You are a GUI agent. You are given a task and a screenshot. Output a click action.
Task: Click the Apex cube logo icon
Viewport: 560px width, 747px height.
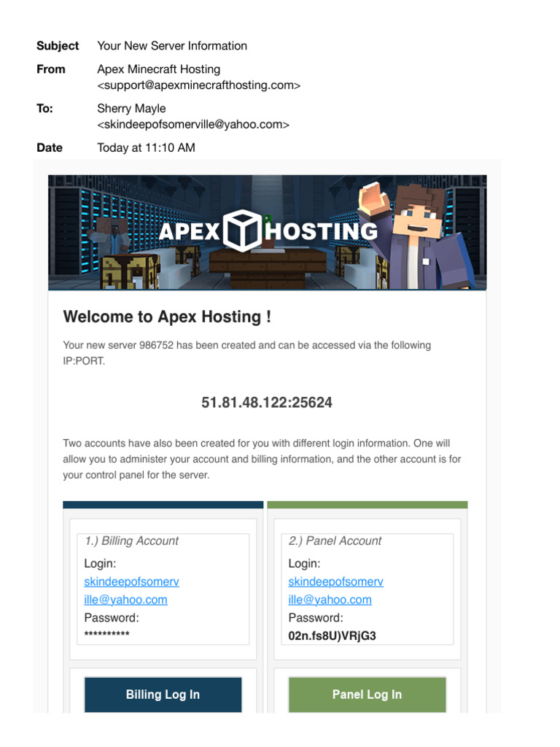[243, 231]
